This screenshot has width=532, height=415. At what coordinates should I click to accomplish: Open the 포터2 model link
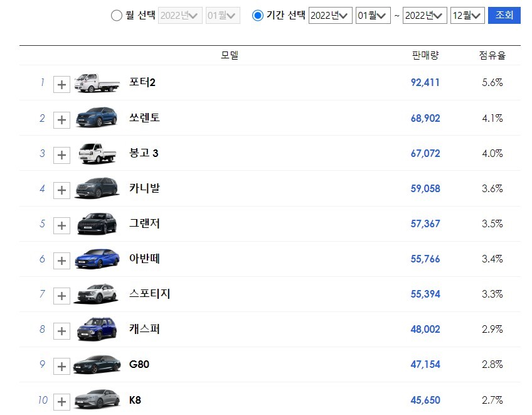point(142,82)
